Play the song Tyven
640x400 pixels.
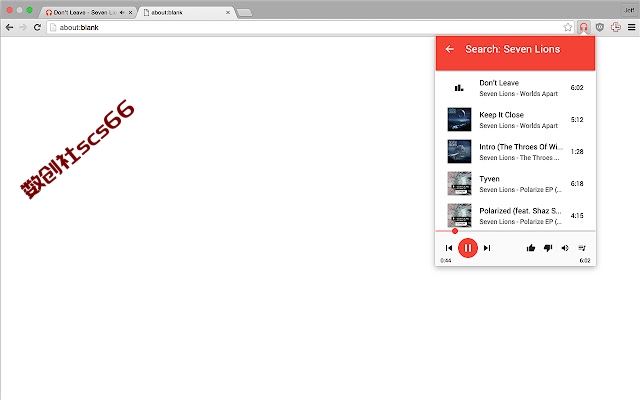pos(516,184)
